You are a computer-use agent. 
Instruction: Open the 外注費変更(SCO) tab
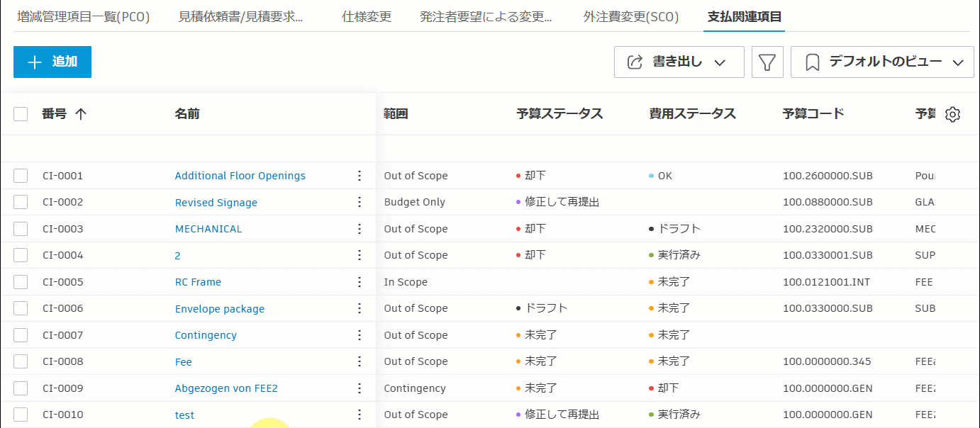(631, 17)
